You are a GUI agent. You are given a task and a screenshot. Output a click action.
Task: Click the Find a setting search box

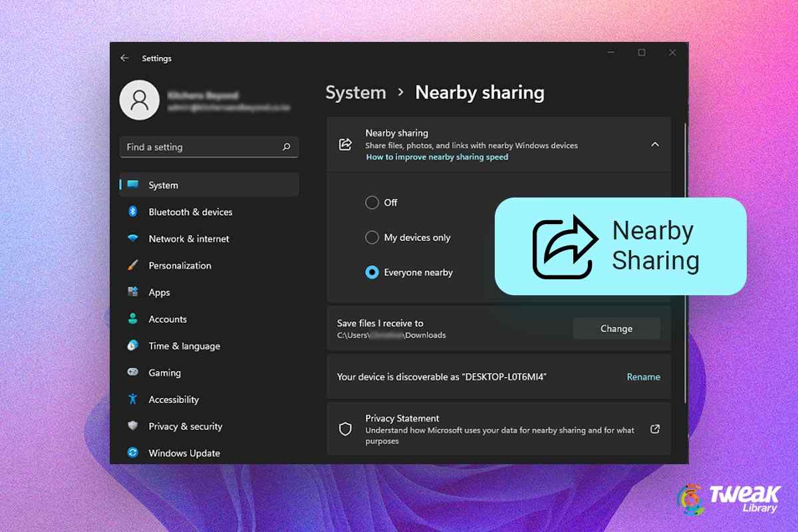coord(209,146)
